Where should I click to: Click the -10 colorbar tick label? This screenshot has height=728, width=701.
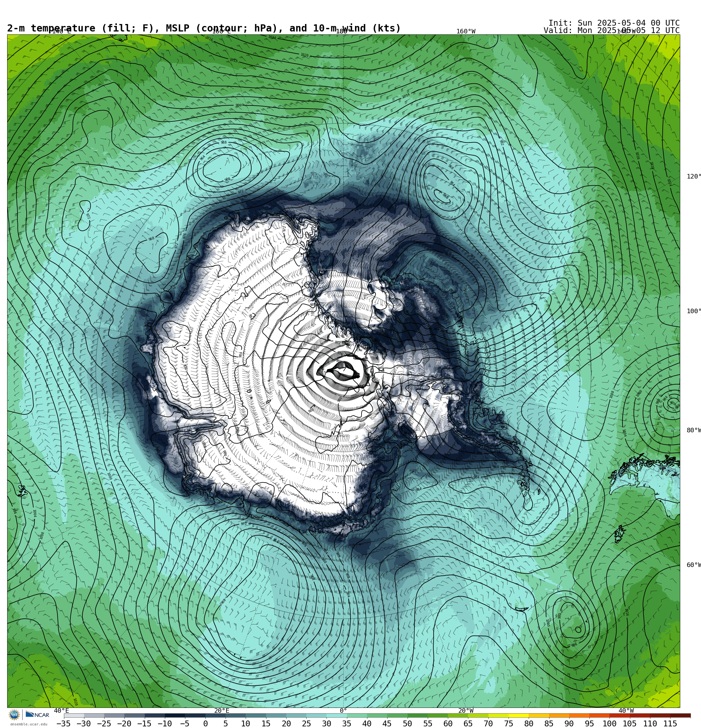[165, 723]
